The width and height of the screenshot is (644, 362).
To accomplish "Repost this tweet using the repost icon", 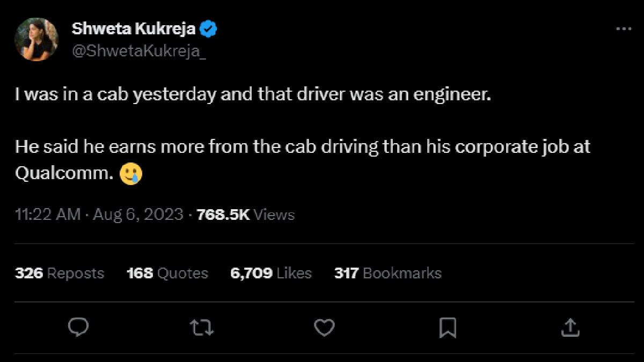I will click(202, 327).
